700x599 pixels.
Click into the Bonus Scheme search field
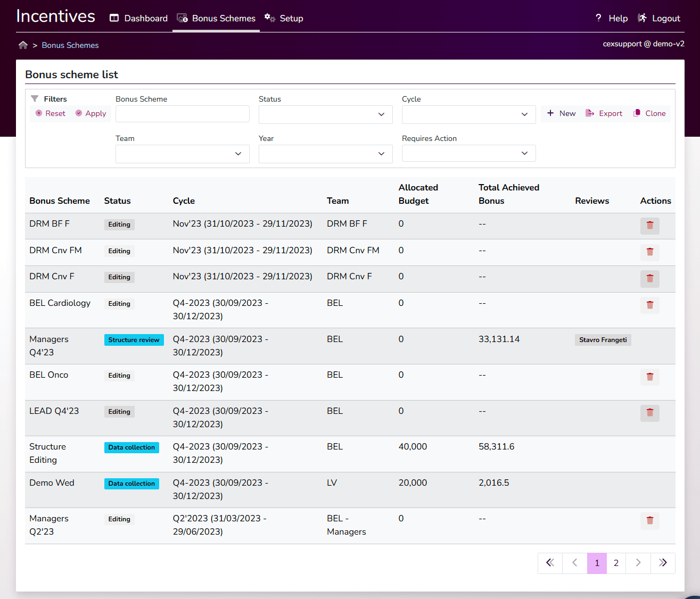coord(182,114)
